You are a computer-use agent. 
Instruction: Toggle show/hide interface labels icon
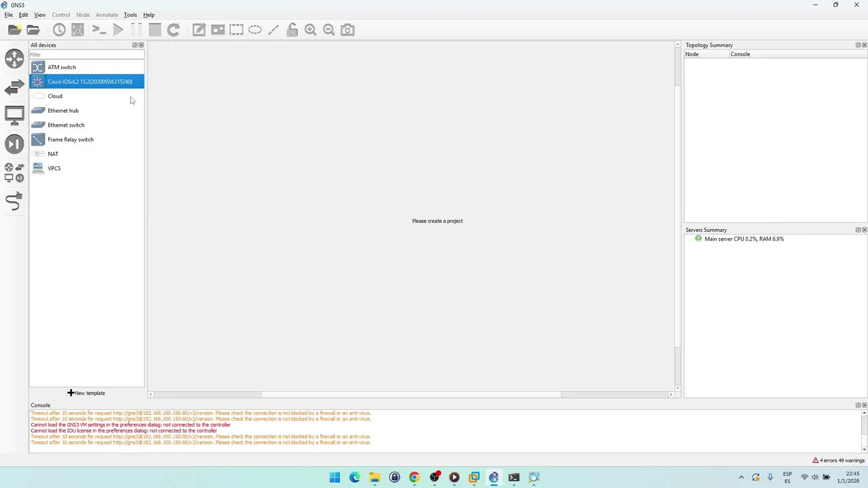(78, 30)
